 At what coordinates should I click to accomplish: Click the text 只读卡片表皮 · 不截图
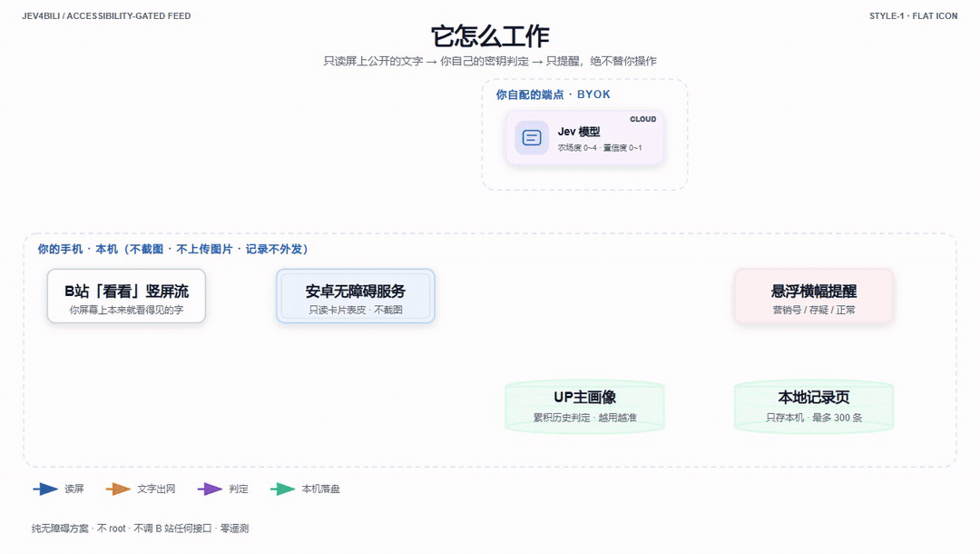[356, 310]
